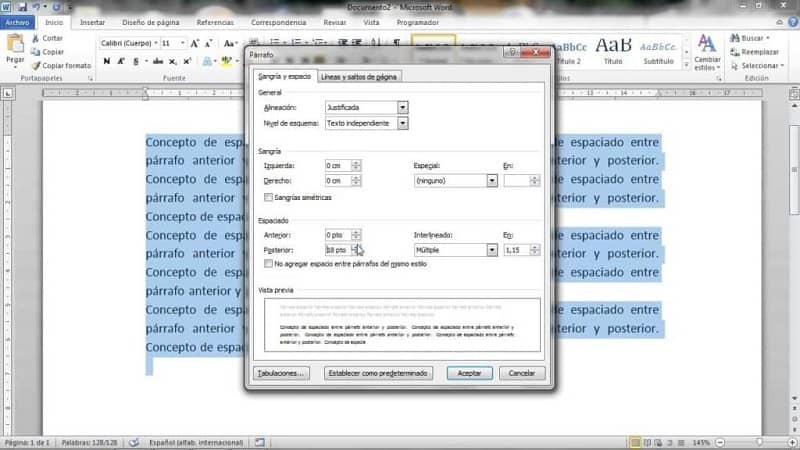Click Establecer como predeterminado button
Viewport: 800px width, 450px height.
pos(378,373)
